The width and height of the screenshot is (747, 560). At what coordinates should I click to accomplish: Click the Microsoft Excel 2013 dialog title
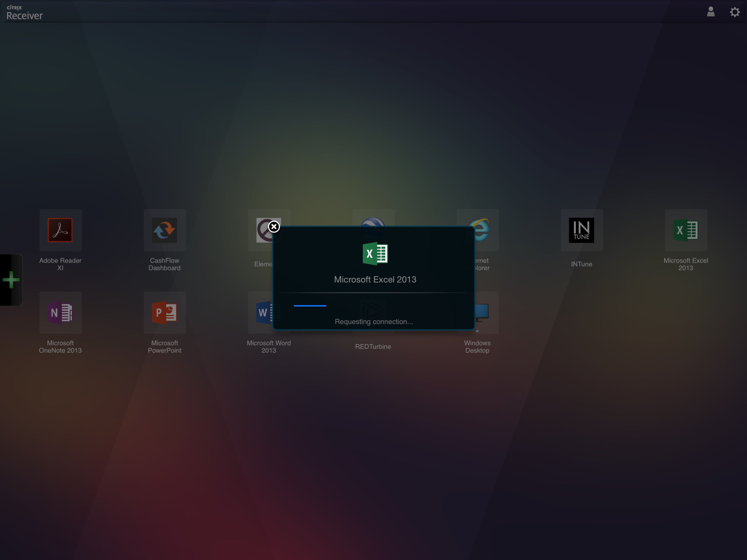point(375,279)
